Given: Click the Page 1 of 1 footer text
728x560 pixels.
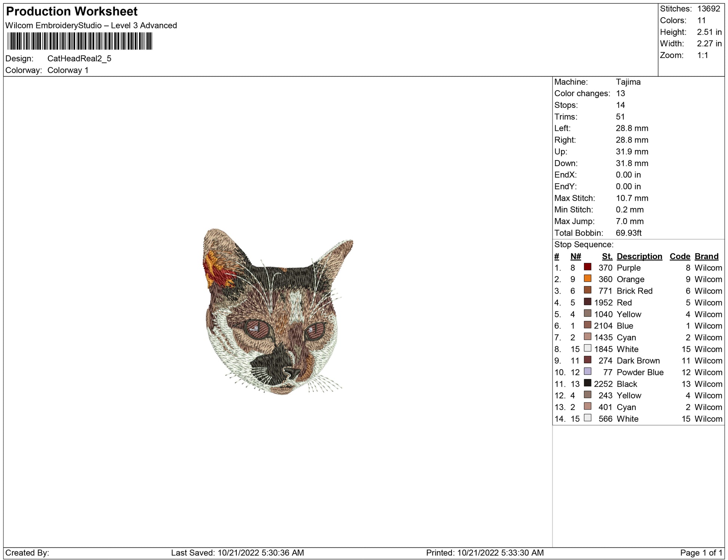Looking at the screenshot, I should click(x=701, y=553).
